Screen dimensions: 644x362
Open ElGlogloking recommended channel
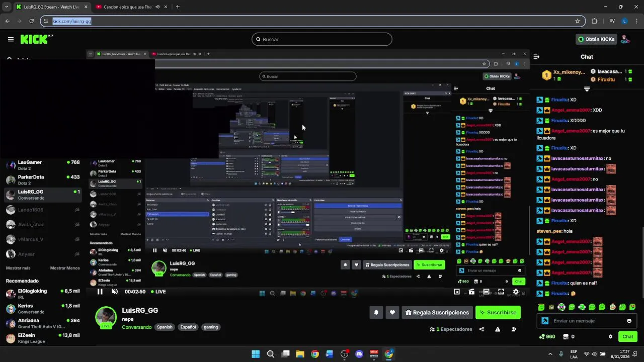[43, 294]
